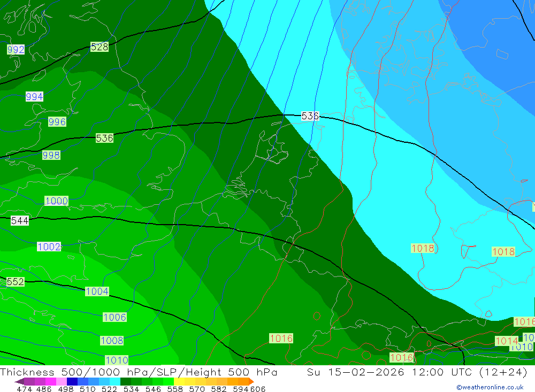This screenshot has width=535, height=392.
Task: Click the forecast date 'Su 15-02-2026 12:00 UTC (12+24)'
Action: [417, 372]
